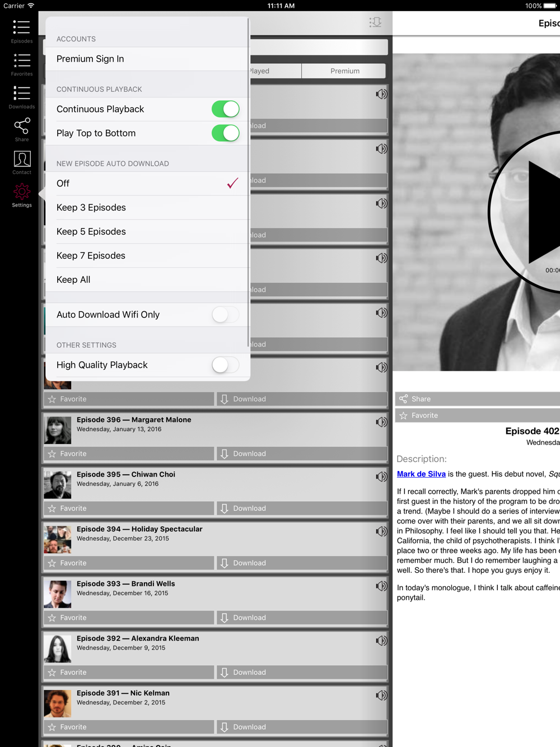Open Chiwan Choi episode thumbnail

click(58, 485)
